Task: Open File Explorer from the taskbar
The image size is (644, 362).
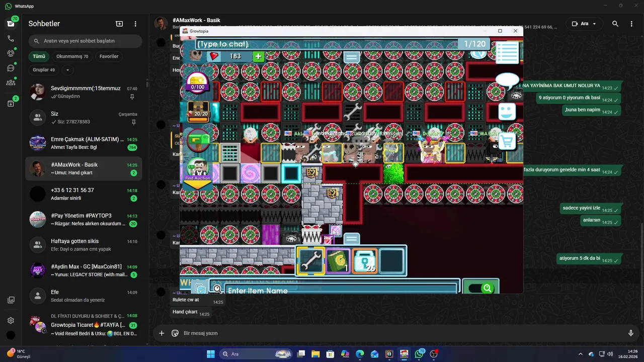Action: click(x=315, y=354)
